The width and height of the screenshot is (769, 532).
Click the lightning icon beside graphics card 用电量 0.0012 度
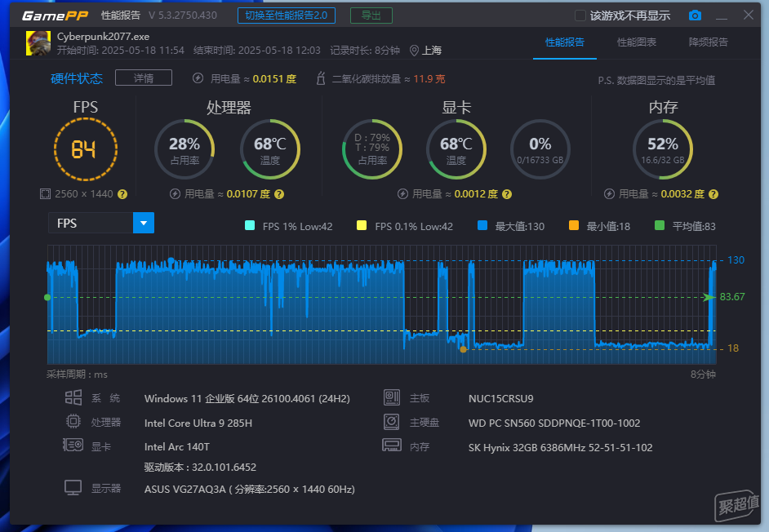(402, 194)
